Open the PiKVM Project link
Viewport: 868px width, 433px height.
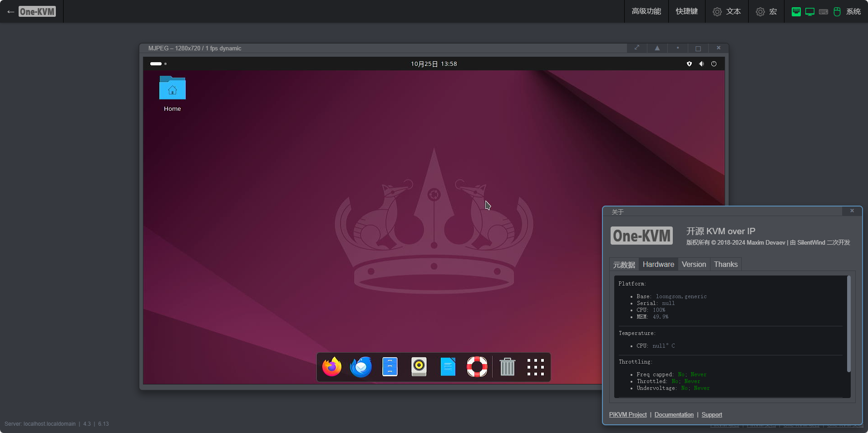628,414
